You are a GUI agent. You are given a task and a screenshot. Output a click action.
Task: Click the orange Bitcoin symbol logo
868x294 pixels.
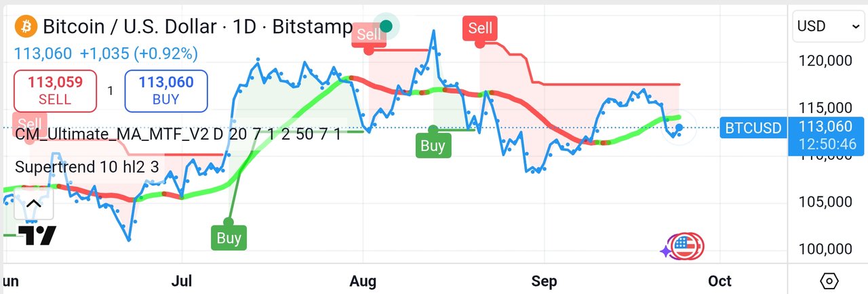26,27
